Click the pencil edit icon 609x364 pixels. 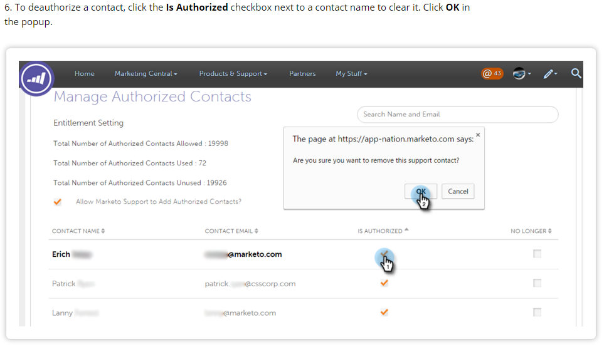click(550, 74)
